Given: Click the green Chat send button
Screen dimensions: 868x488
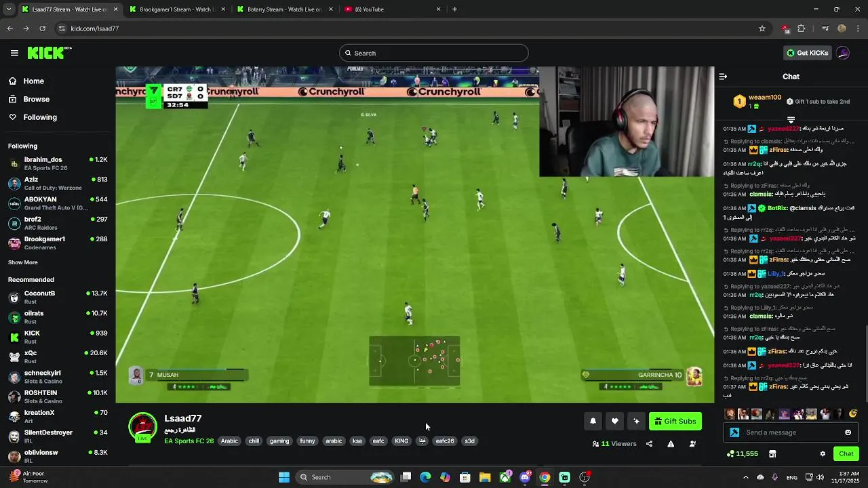Looking at the screenshot, I should click(846, 453).
